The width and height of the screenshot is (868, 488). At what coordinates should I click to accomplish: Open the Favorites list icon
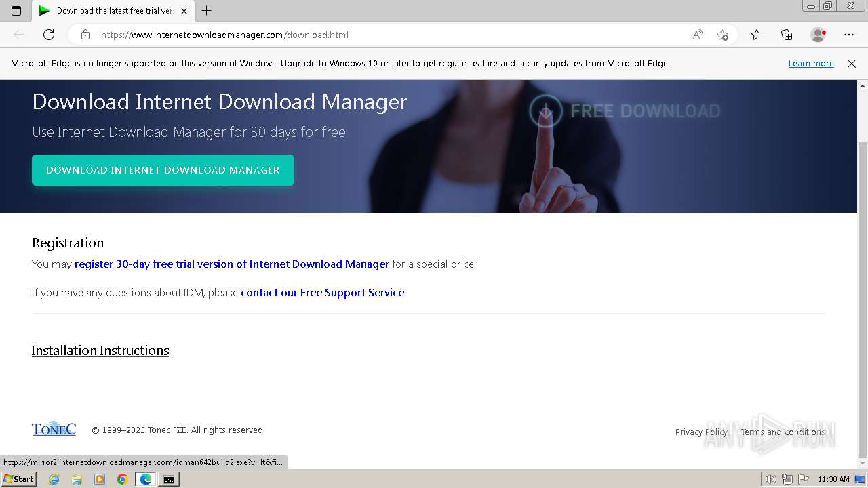coord(757,35)
